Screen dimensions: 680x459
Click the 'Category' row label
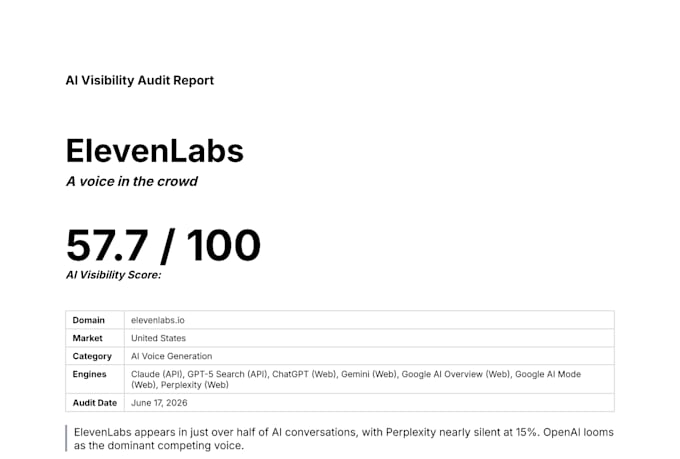pos(92,356)
